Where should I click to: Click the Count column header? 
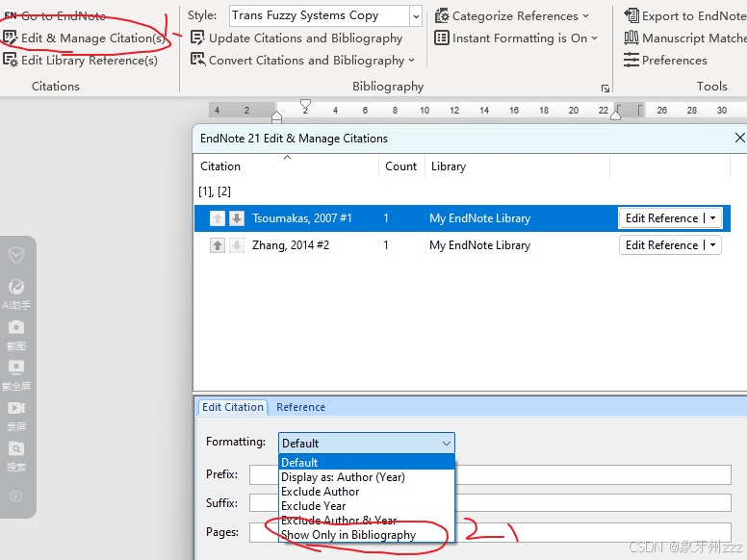click(401, 166)
